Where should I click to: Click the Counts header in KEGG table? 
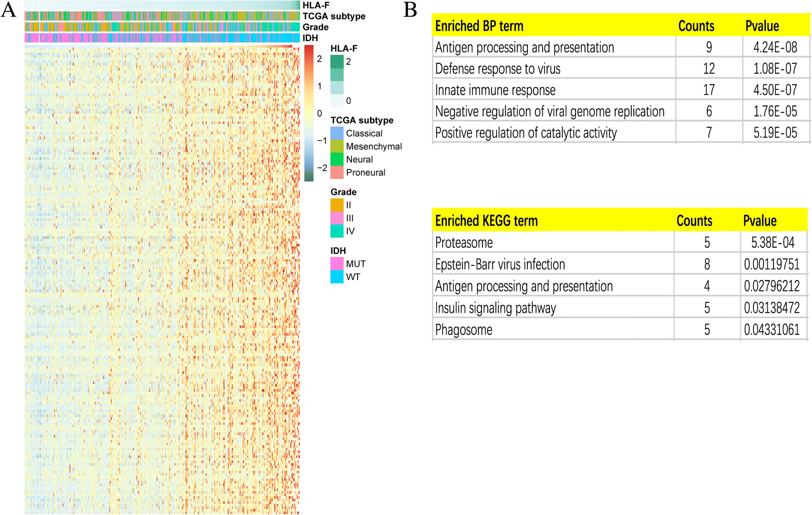[694, 221]
